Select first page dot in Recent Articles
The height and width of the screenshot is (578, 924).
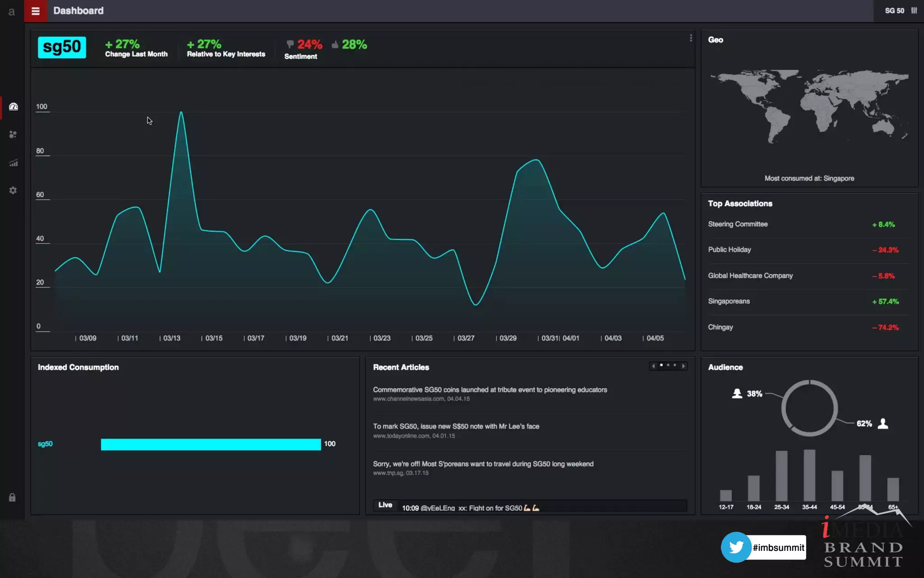pos(661,365)
